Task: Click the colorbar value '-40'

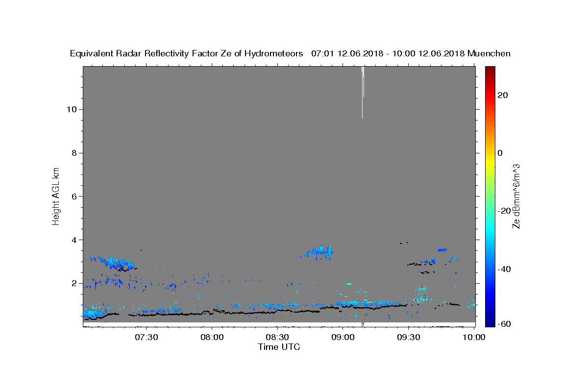Action: pyautogui.click(x=505, y=269)
